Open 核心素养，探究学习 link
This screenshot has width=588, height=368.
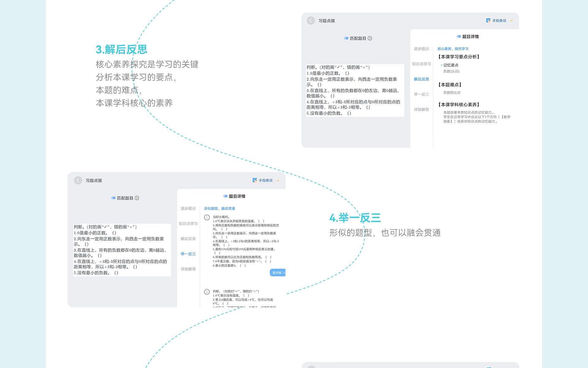tap(453, 49)
